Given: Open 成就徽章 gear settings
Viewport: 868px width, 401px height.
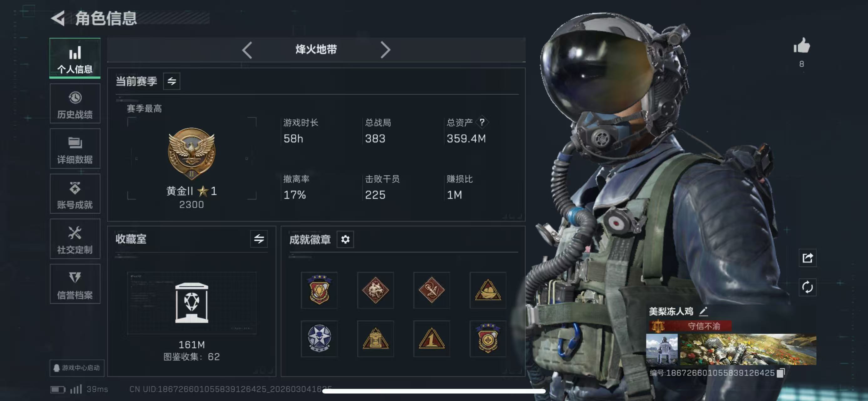Looking at the screenshot, I should pyautogui.click(x=345, y=239).
